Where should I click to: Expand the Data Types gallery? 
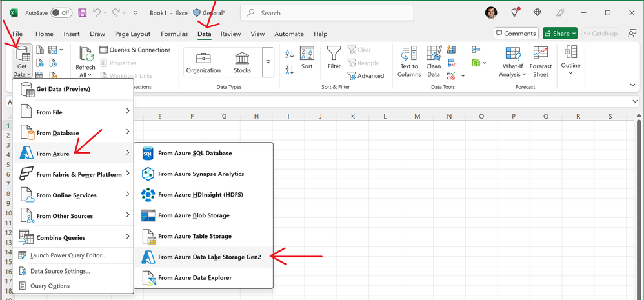(x=268, y=63)
